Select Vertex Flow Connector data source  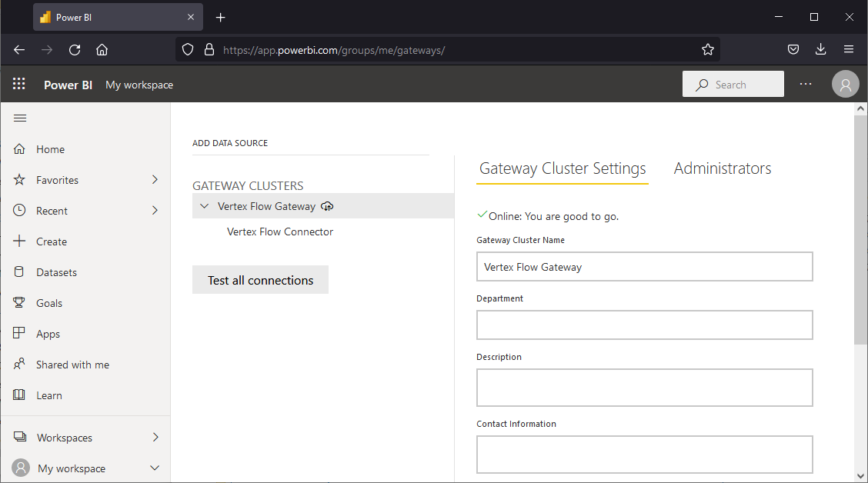click(x=280, y=232)
